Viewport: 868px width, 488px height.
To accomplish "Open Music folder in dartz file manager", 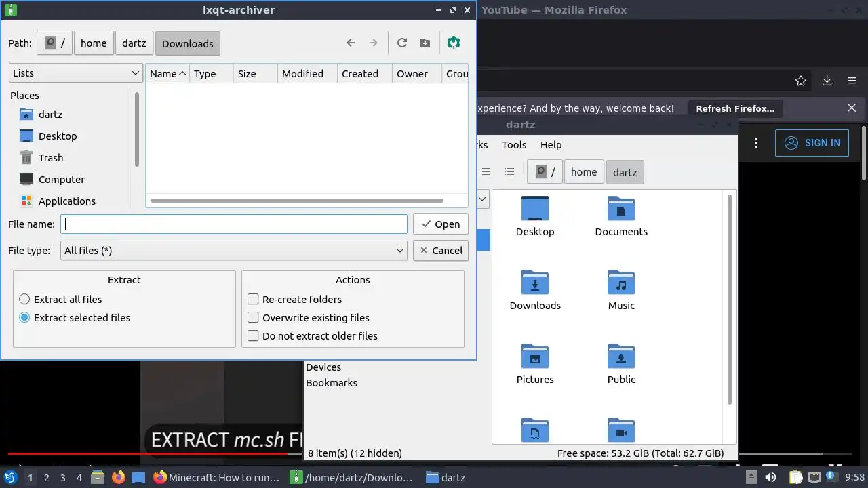I will point(621,291).
